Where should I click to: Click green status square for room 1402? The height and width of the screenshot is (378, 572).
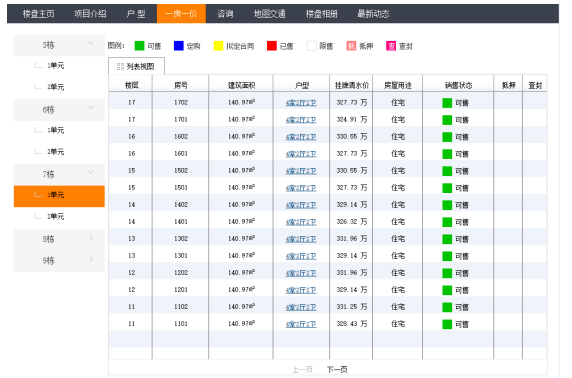click(x=447, y=205)
